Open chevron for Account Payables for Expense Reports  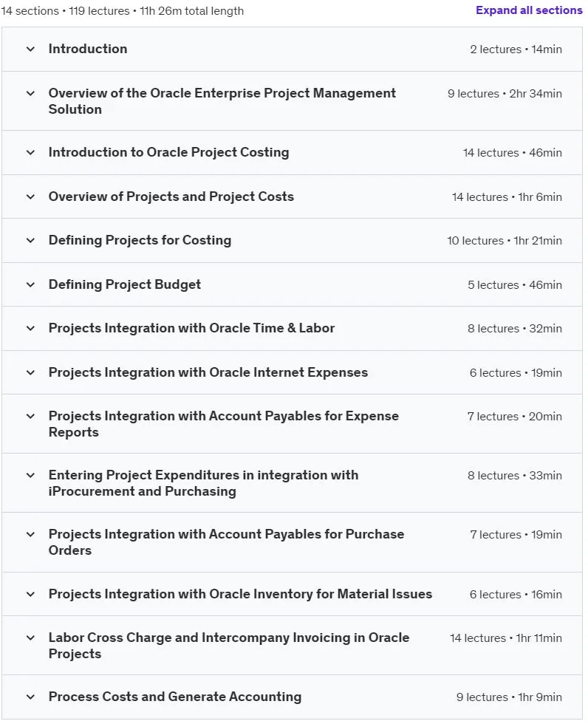point(30,416)
